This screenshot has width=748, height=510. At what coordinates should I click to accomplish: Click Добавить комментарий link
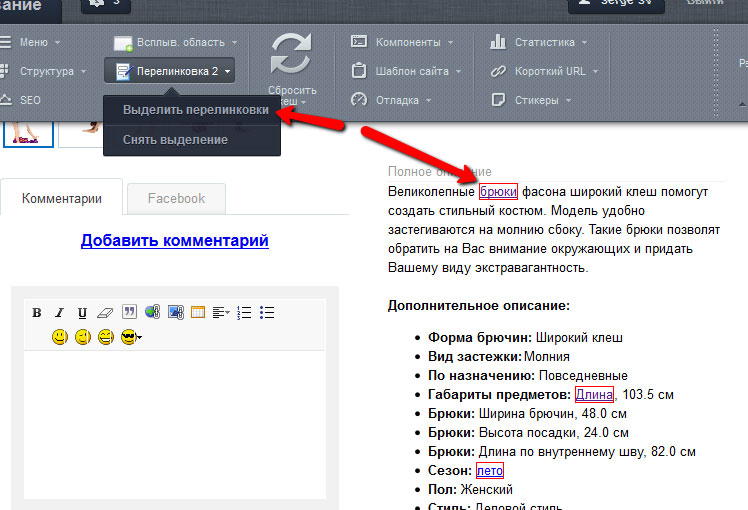coord(175,240)
